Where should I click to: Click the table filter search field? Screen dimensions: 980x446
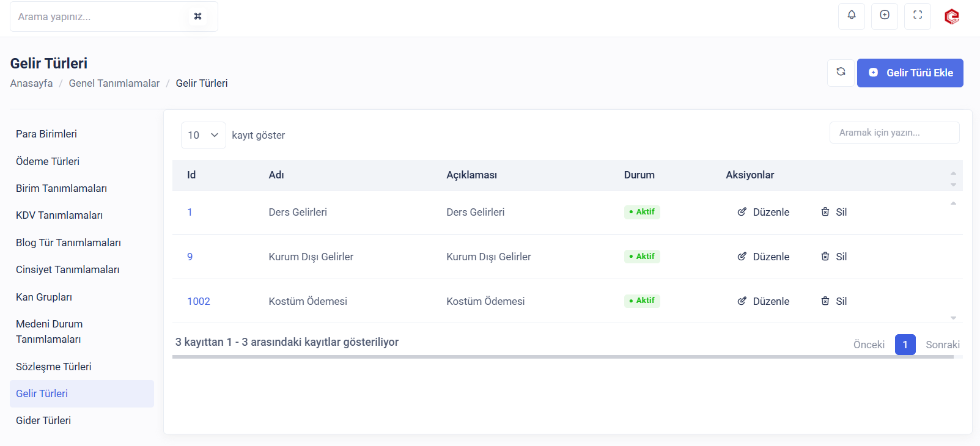pyautogui.click(x=894, y=133)
